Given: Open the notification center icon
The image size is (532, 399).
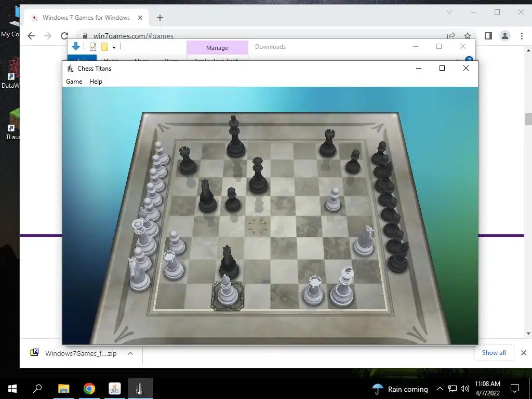Looking at the screenshot, I should (515, 389).
